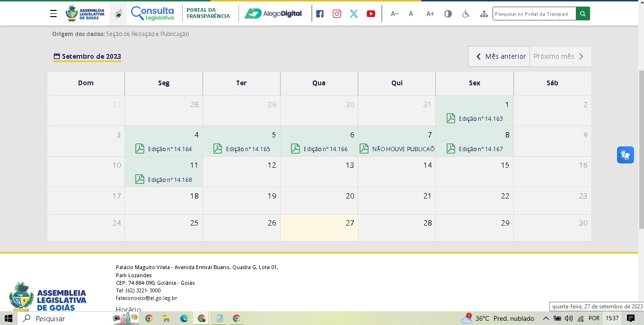Open the Consulta Legislativa link
The image size is (644, 325).
pos(152,13)
